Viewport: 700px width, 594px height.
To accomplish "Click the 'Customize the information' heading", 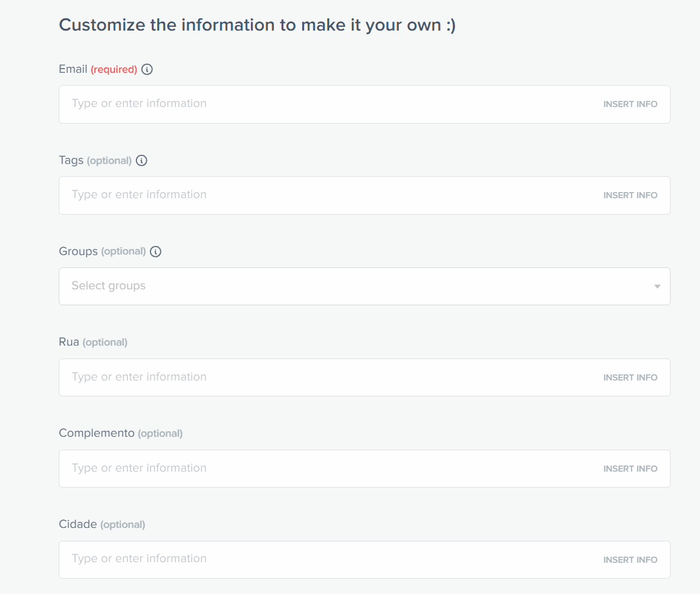I will click(x=257, y=26).
